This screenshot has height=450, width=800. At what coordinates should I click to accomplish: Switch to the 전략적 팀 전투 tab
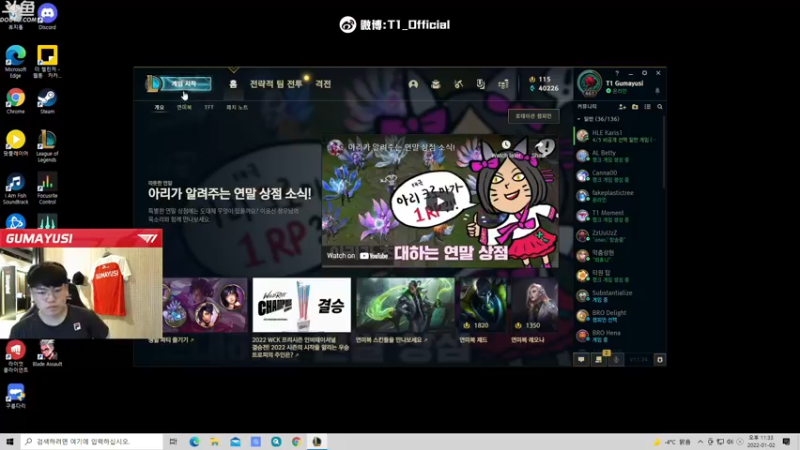pyautogui.click(x=276, y=84)
